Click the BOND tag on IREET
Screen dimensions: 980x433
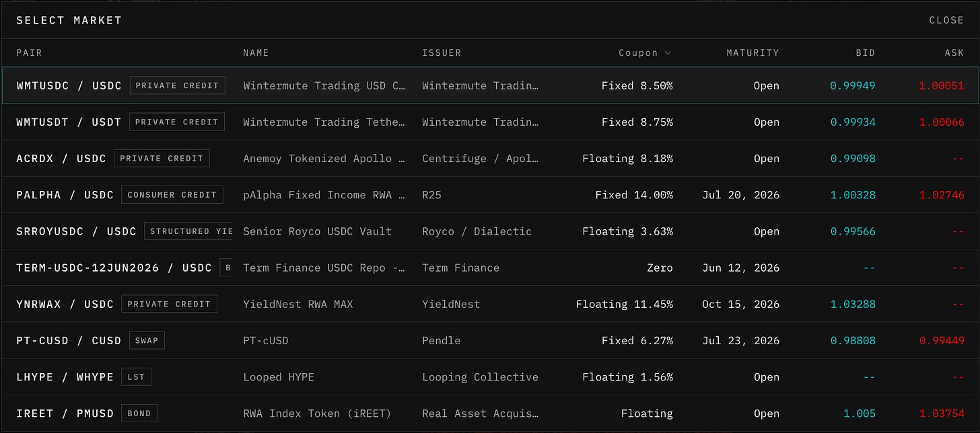(x=139, y=414)
